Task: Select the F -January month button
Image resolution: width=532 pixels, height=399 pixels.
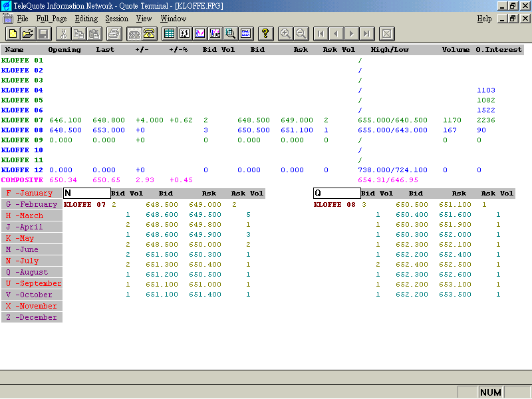Action: (32, 193)
